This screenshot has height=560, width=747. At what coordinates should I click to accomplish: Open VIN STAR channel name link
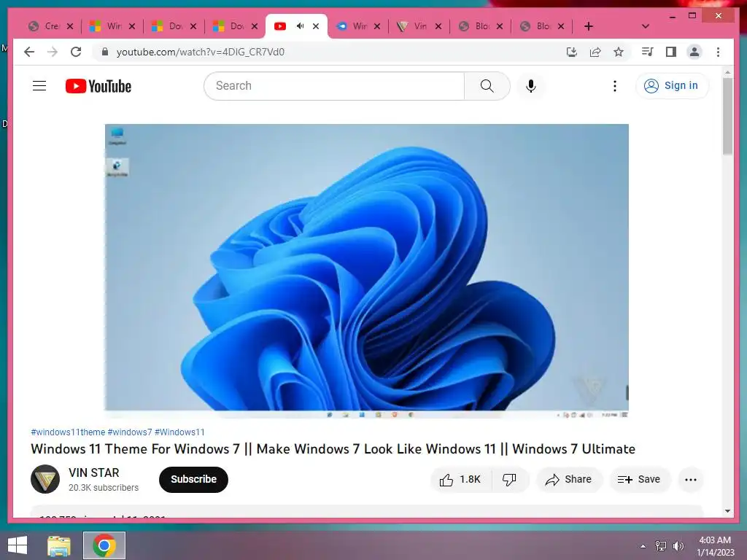click(94, 472)
